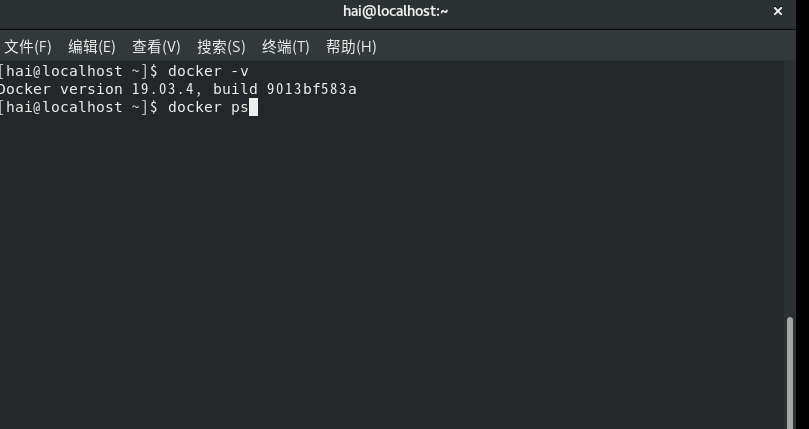Open the 终端(T) menu
This screenshot has width=809, height=429.
click(x=286, y=47)
